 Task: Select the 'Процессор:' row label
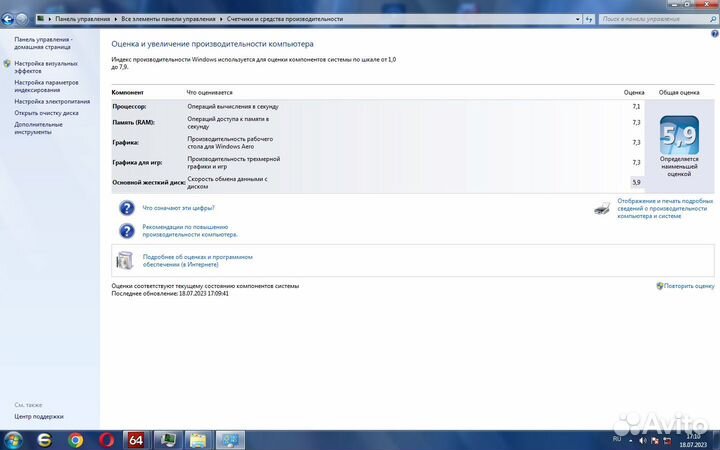pos(129,107)
